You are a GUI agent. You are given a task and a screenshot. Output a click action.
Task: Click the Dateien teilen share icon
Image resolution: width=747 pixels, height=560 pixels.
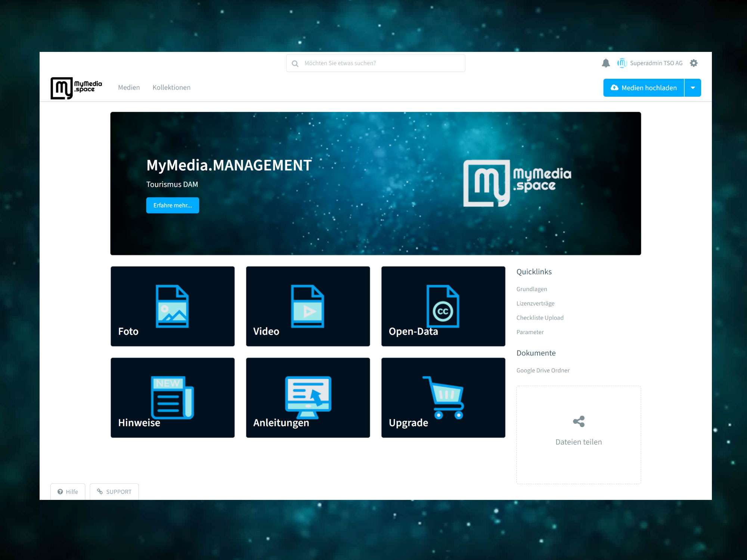[x=579, y=421]
